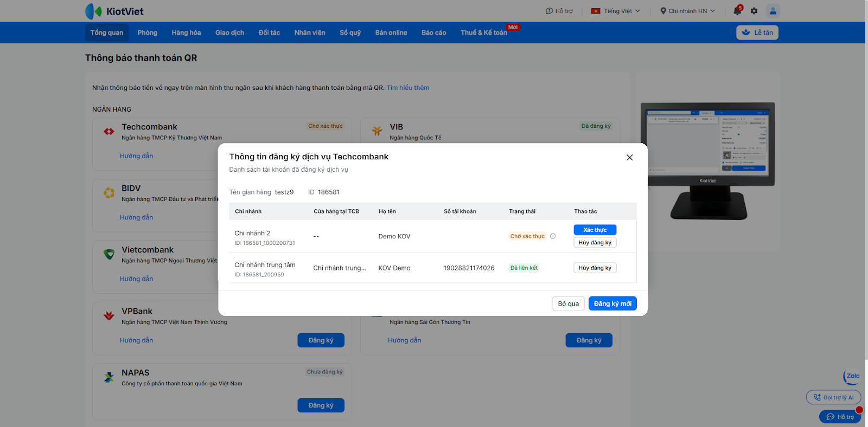This screenshot has height=427, width=868.
Task: Click the Trạng thái column header
Action: 522,211
